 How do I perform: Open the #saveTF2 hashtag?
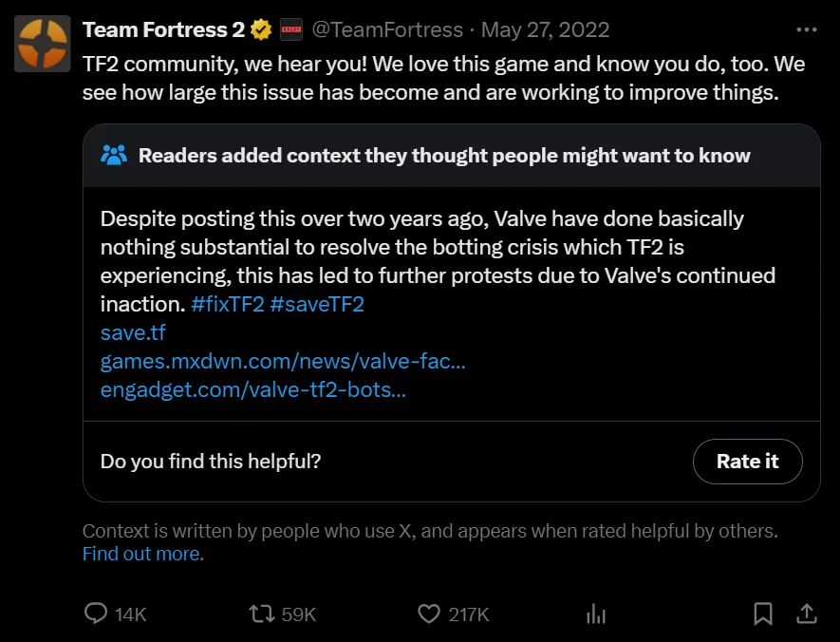(317, 305)
